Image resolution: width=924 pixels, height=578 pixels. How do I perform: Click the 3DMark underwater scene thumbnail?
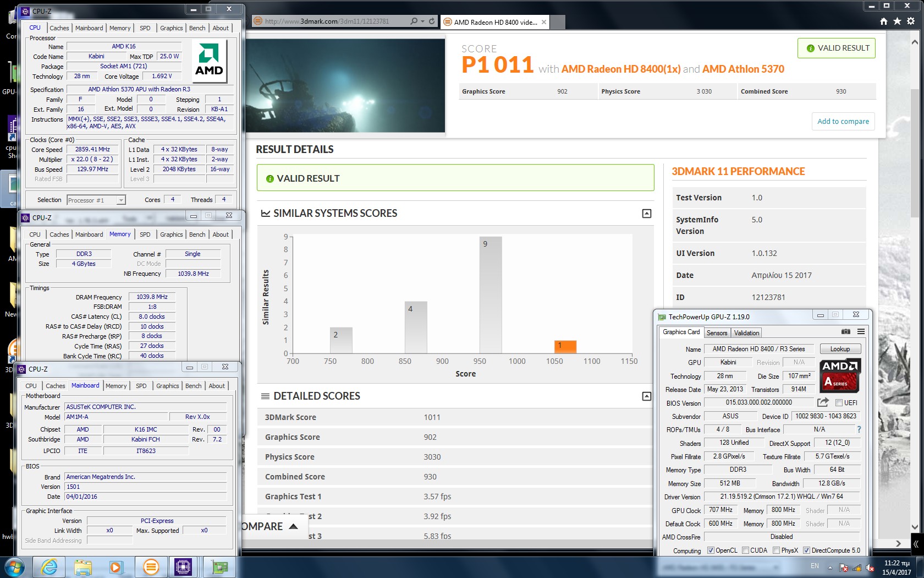click(345, 85)
